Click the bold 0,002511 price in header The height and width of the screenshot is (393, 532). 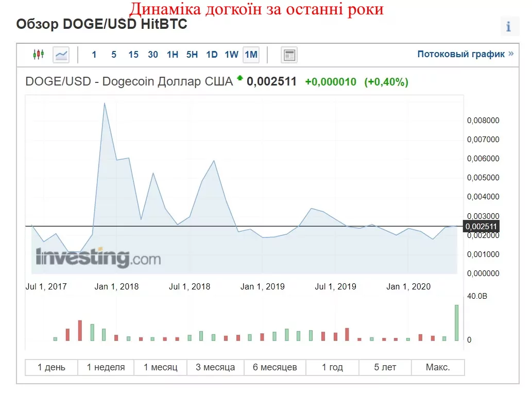point(271,81)
